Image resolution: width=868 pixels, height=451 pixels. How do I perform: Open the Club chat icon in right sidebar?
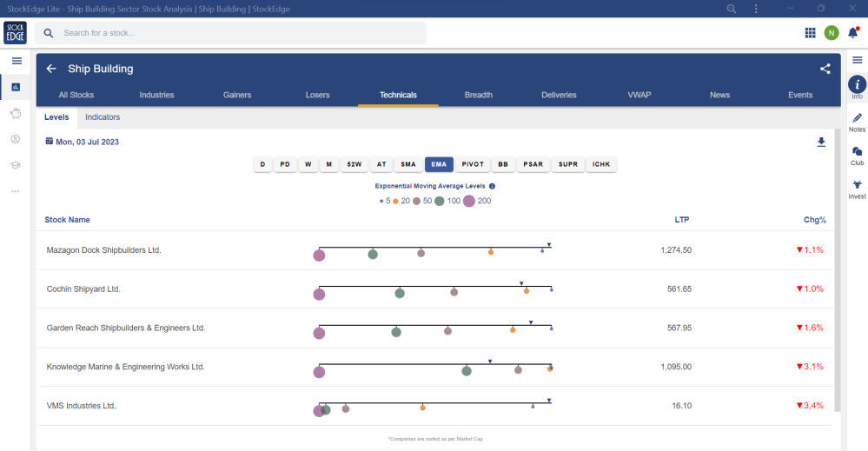[x=857, y=151]
